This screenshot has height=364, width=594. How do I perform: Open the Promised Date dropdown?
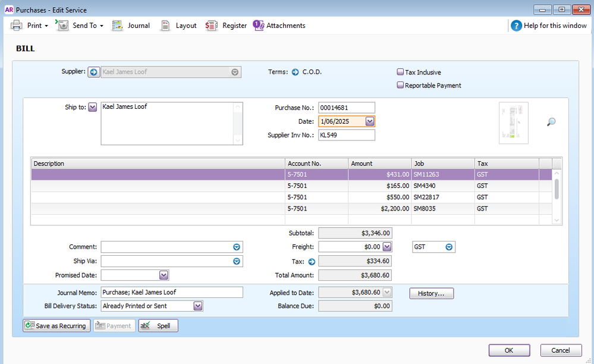164,275
